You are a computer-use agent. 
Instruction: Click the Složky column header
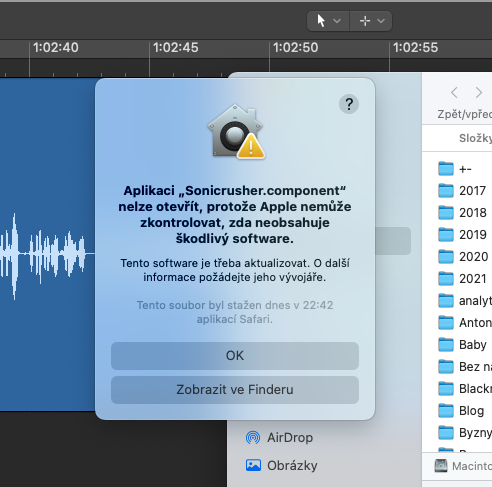pos(475,138)
